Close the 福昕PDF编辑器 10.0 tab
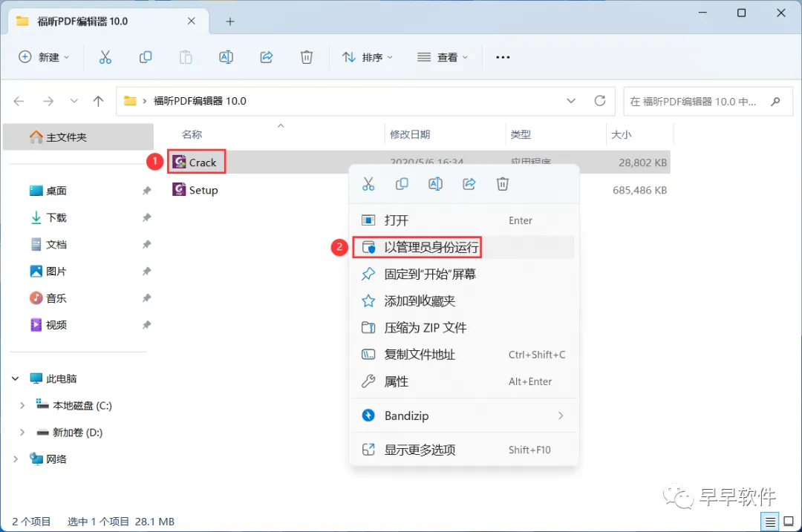802x532 pixels. point(192,21)
